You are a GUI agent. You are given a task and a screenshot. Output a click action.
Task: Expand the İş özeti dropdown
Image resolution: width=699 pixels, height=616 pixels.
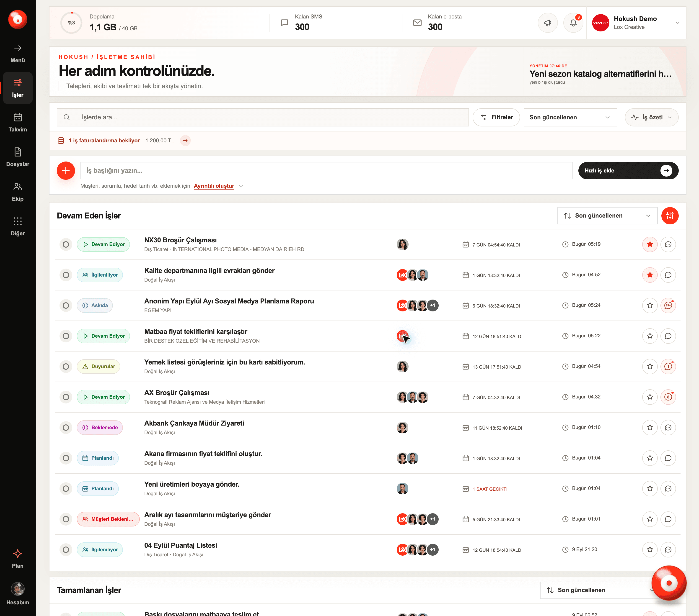[652, 117]
